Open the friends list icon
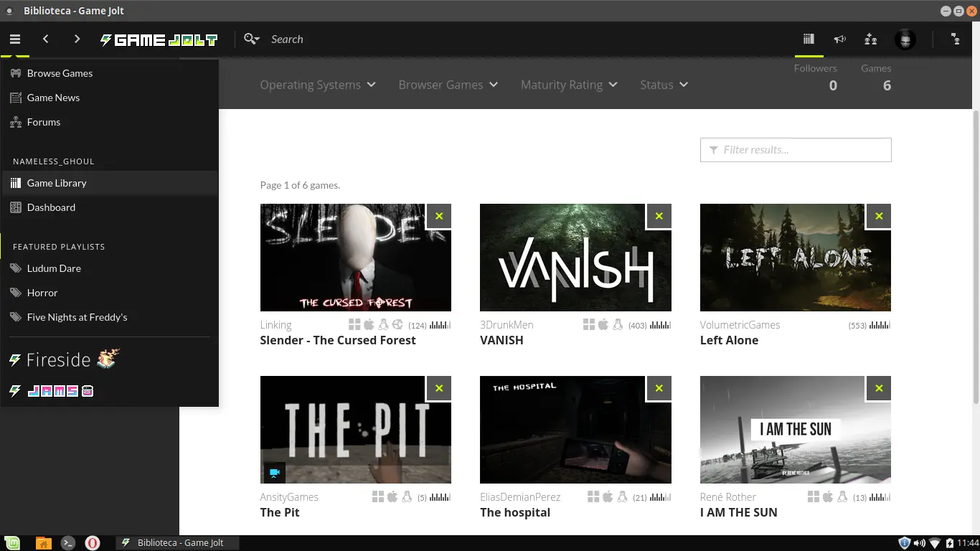 tap(871, 39)
